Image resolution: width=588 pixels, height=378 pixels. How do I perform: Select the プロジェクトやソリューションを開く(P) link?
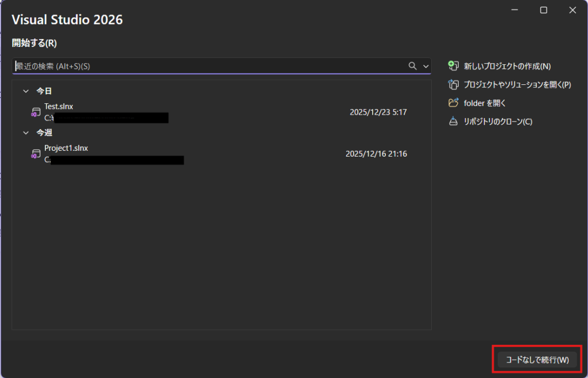(517, 84)
